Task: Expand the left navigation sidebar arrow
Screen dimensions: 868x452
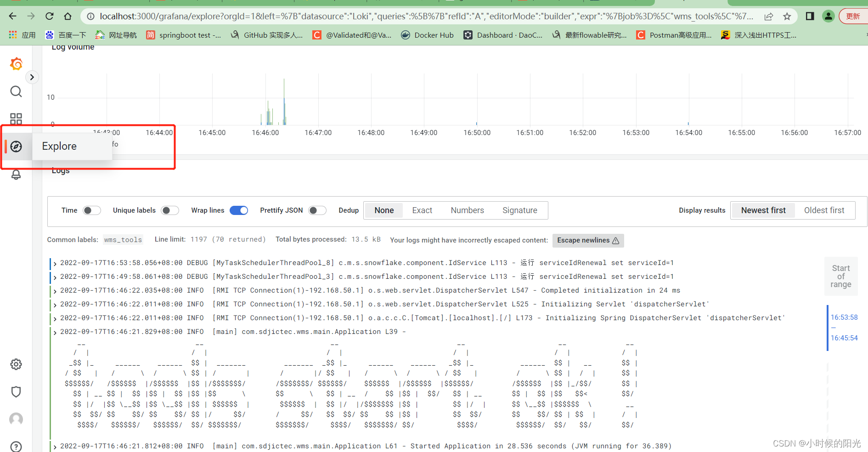Action: pos(32,77)
